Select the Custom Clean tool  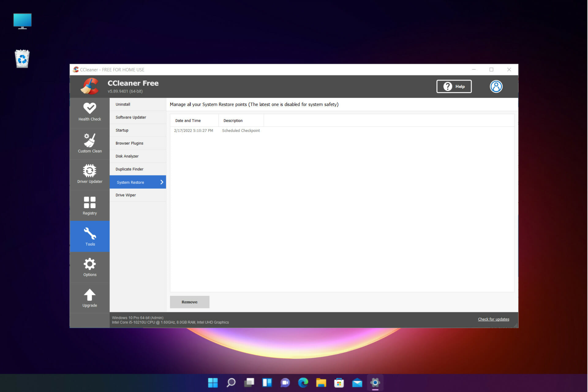(89, 143)
